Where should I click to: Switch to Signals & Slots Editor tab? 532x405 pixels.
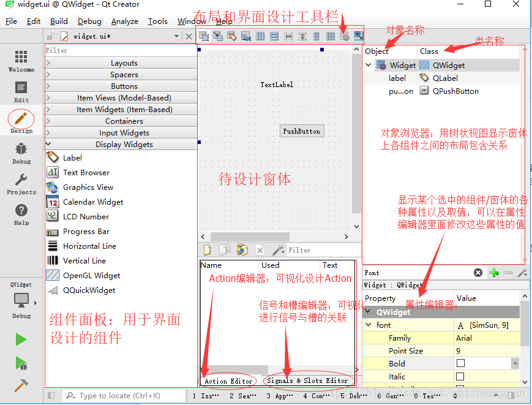[307, 380]
